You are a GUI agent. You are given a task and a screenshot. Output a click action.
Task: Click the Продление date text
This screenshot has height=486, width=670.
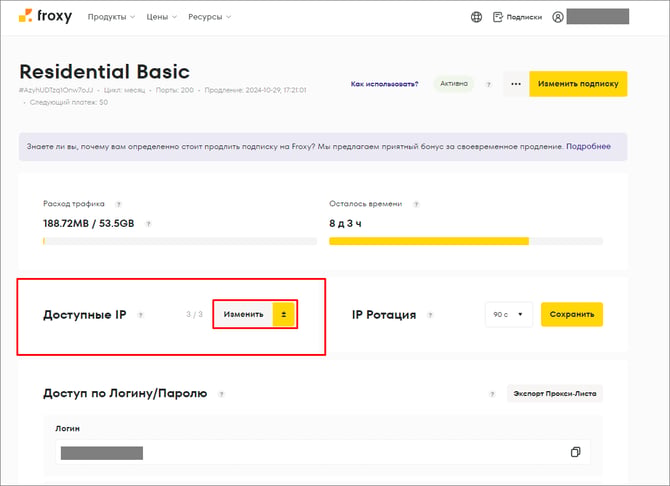coord(255,90)
